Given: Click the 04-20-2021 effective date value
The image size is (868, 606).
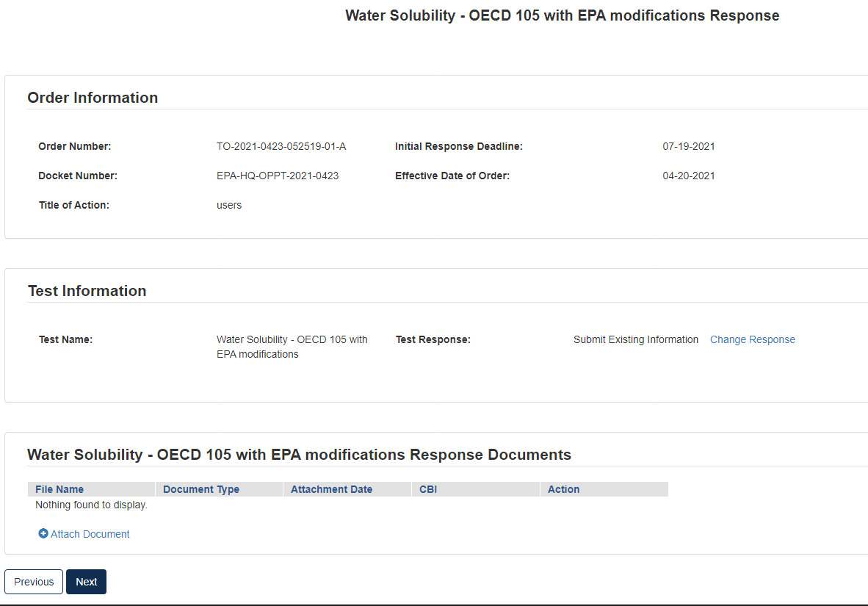Looking at the screenshot, I should (689, 176).
